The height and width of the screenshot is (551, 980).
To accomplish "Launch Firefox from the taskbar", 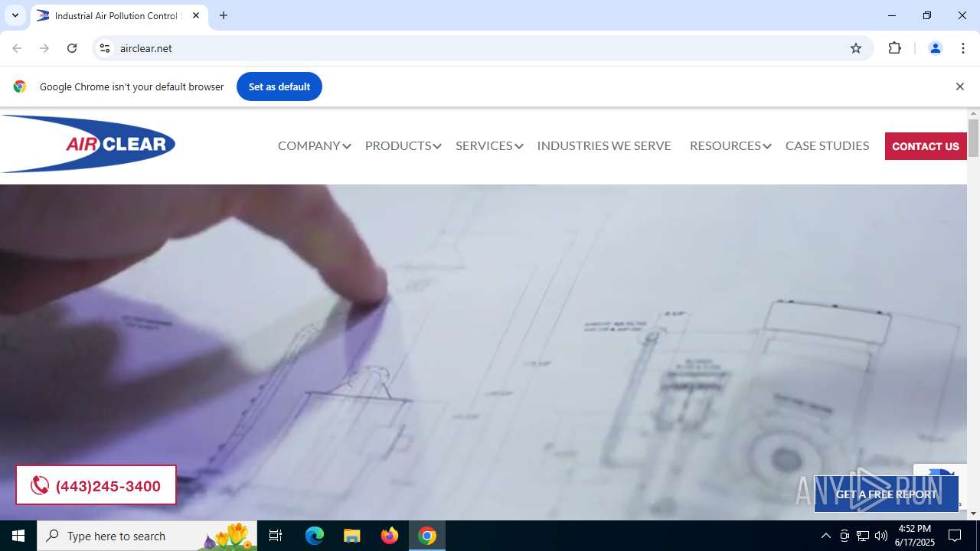I will (390, 536).
